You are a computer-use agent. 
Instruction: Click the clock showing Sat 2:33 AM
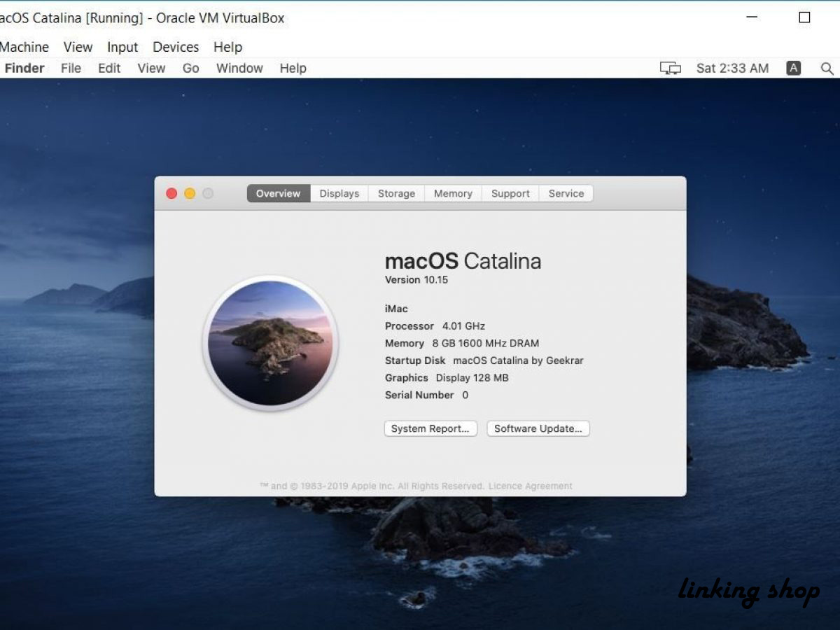coord(732,68)
